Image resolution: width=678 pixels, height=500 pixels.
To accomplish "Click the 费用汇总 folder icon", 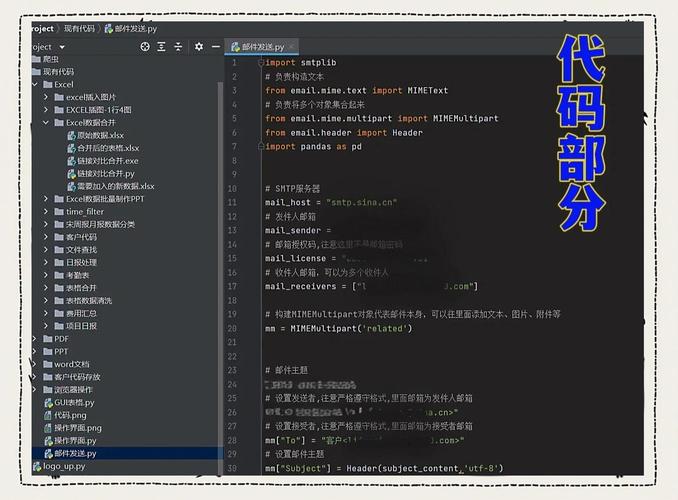I will [x=59, y=313].
